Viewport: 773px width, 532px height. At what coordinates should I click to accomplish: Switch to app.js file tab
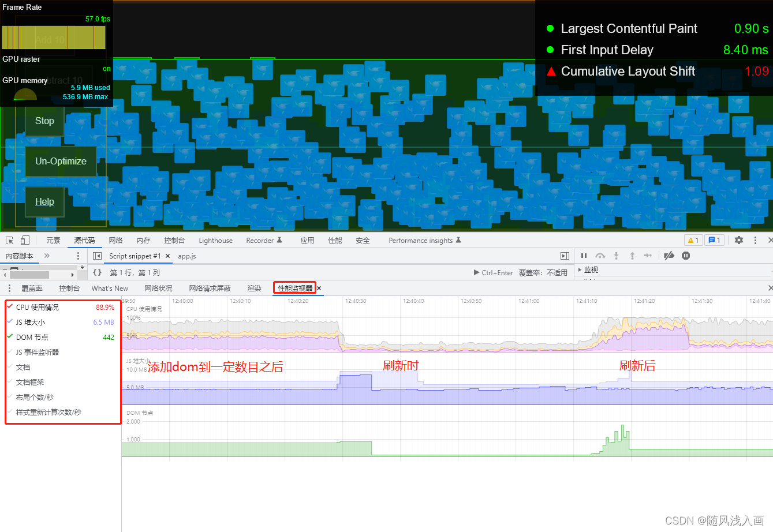tap(187, 256)
